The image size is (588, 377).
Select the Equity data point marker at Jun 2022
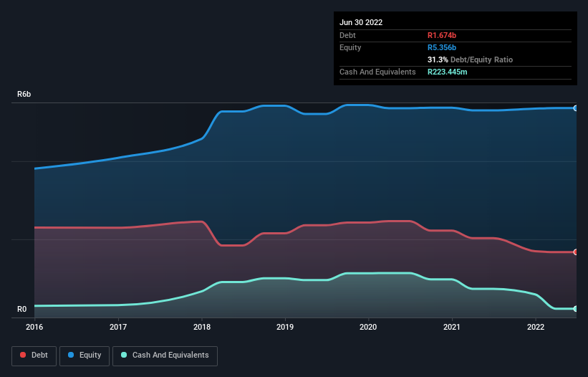pyautogui.click(x=576, y=108)
